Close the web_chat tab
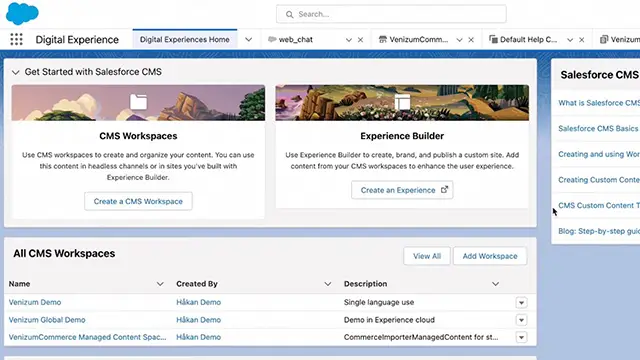640x360 pixels. pyautogui.click(x=360, y=40)
